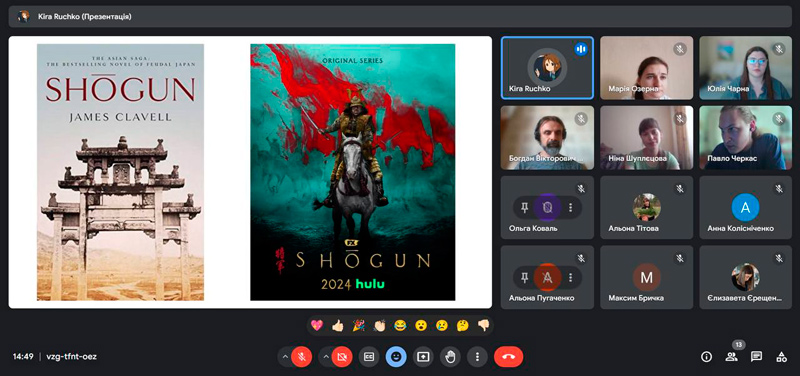Send the thumbs down reaction
The height and width of the screenshot is (376, 800).
point(483,325)
